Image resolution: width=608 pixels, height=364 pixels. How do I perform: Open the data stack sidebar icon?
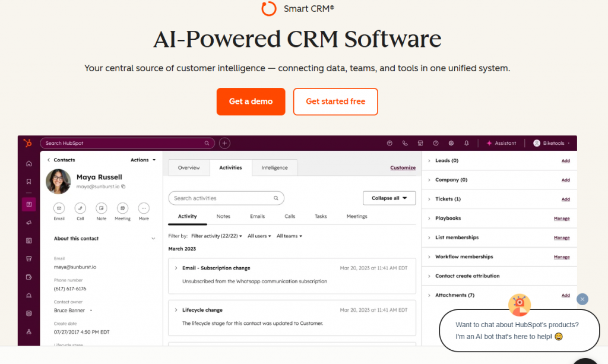click(28, 314)
